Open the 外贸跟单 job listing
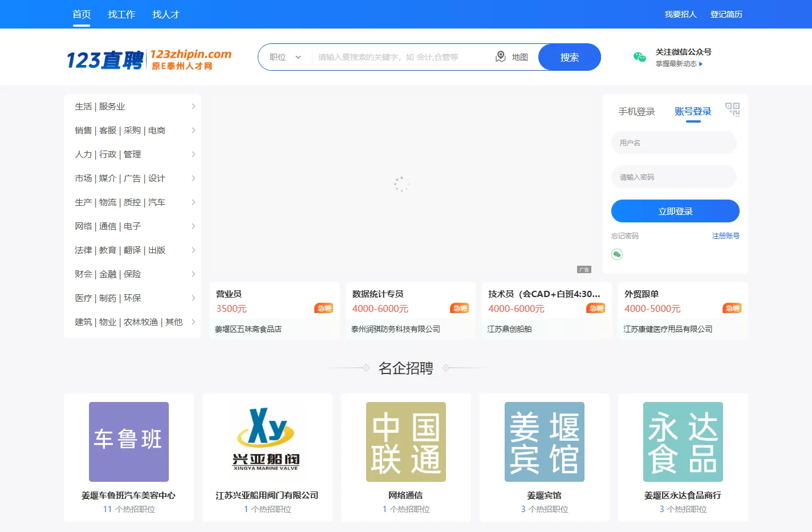 (642, 294)
